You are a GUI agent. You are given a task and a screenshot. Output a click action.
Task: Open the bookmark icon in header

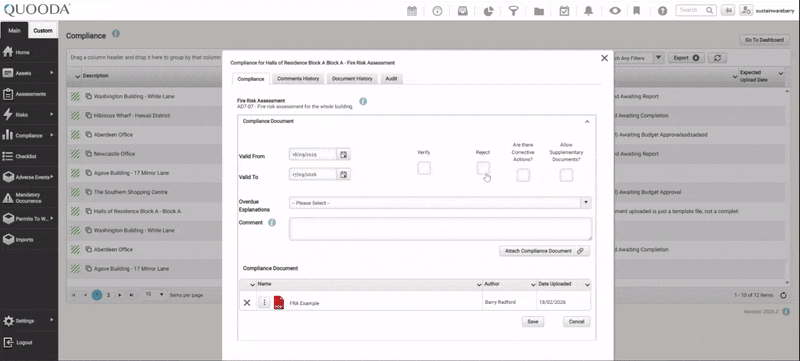pos(637,11)
